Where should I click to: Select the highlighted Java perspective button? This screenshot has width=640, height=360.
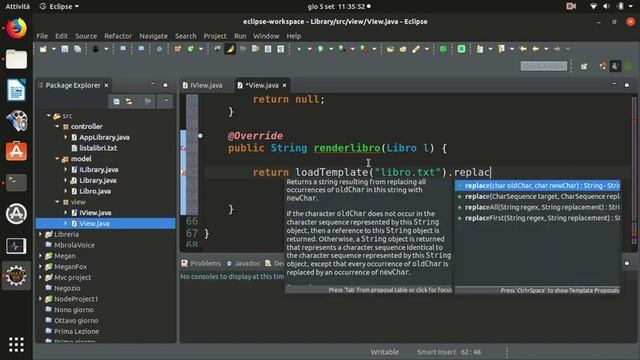(615, 66)
